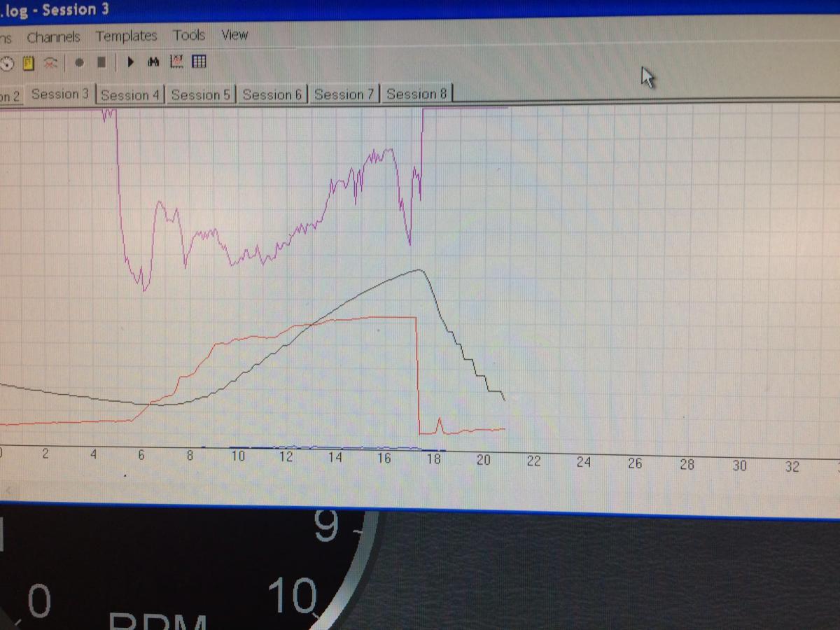The height and width of the screenshot is (630, 840).
Task: Click the time axis label 24
Action: tap(583, 462)
